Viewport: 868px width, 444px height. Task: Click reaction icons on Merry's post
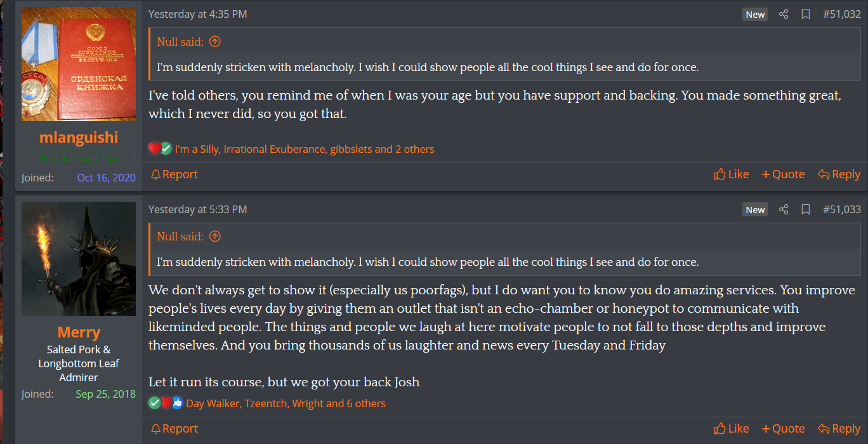pos(165,403)
